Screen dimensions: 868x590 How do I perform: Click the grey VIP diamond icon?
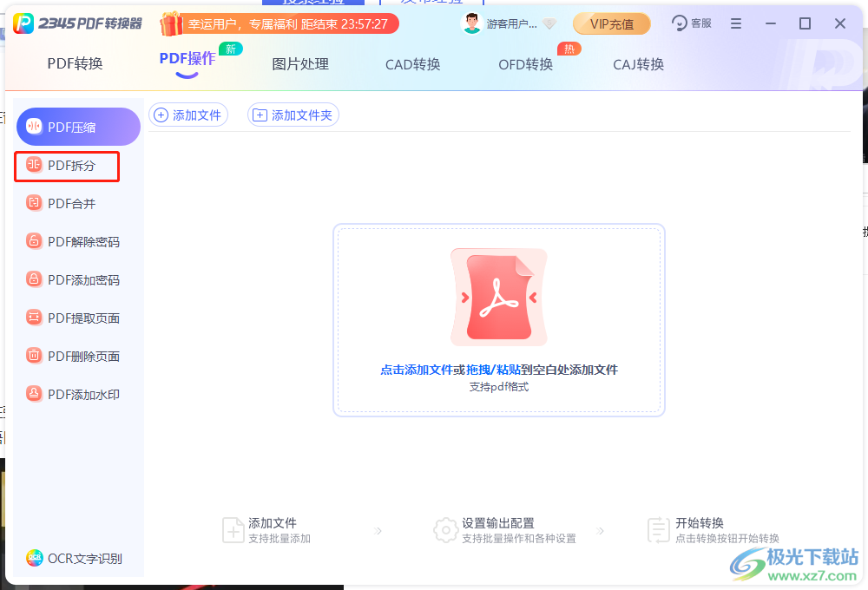coord(549,23)
